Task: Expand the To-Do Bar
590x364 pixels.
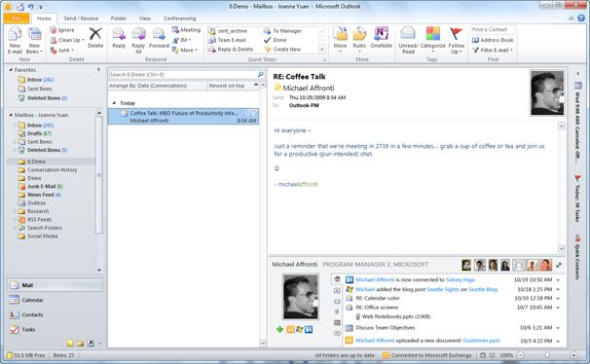Action: click(x=578, y=74)
